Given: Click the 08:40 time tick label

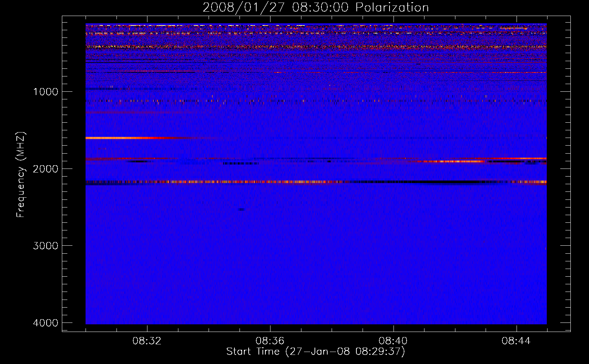Looking at the screenshot, I should [393, 341].
